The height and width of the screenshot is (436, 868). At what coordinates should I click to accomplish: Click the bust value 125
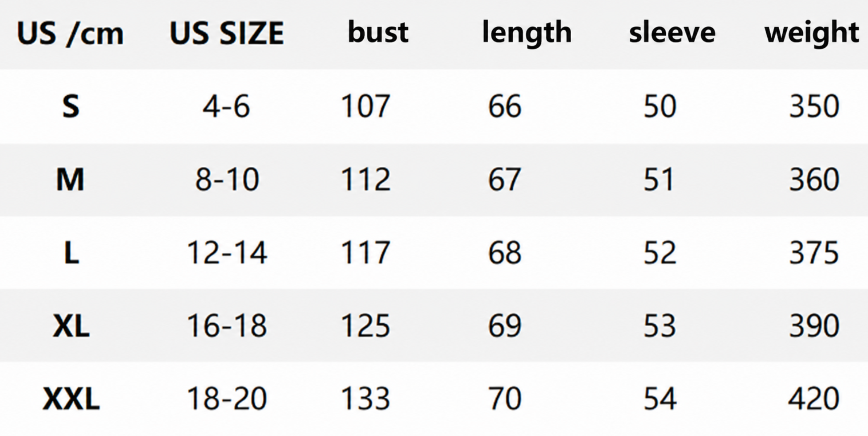click(365, 326)
